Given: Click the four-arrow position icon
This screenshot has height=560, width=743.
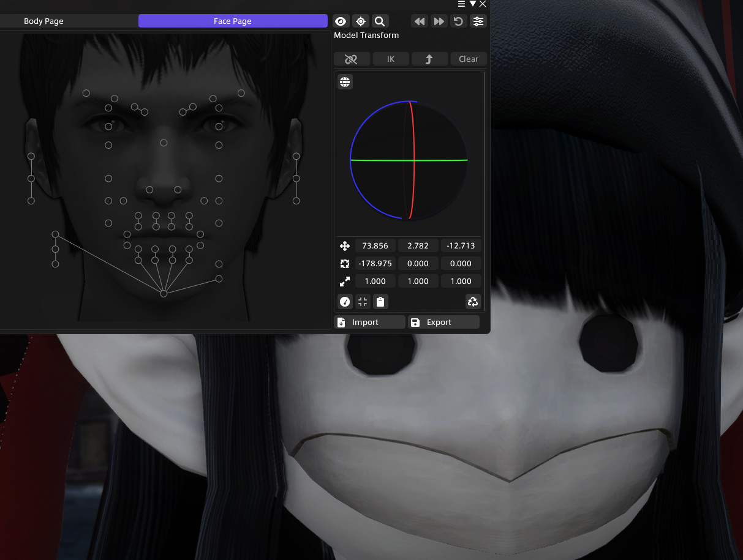Looking at the screenshot, I should point(345,246).
